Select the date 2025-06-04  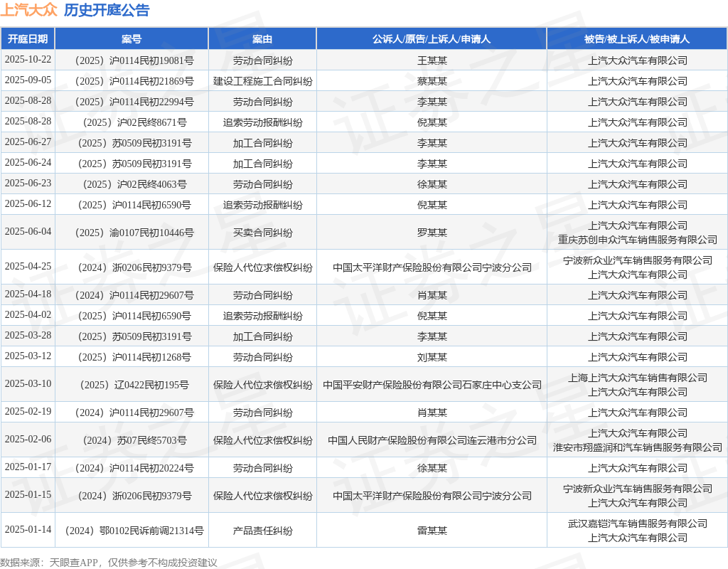(x=28, y=231)
